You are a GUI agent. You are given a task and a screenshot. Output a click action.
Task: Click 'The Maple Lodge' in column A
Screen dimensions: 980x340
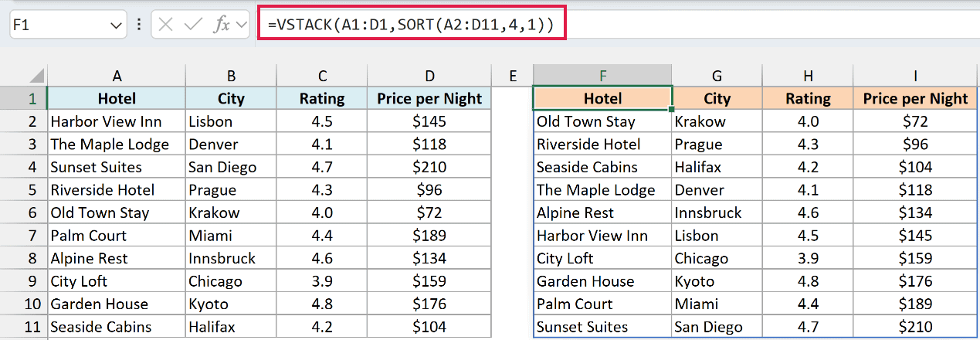[110, 144]
